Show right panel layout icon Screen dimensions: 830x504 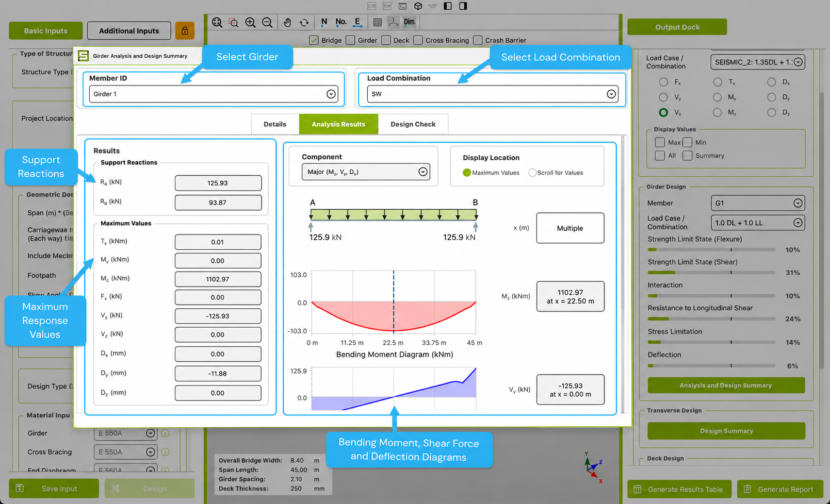(463, 6)
